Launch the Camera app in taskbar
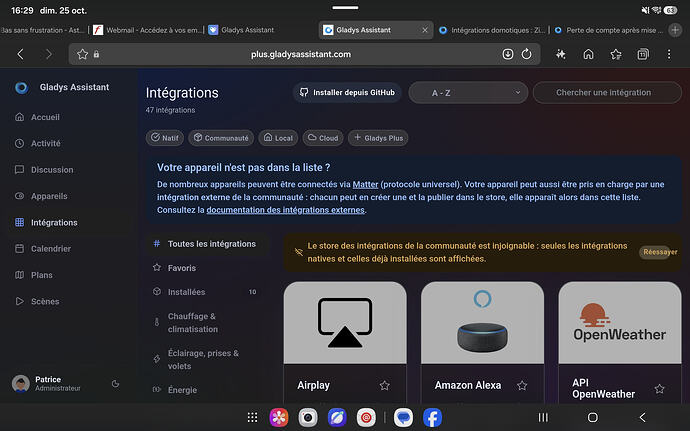Screen dimensions: 690x431 tap(308, 417)
